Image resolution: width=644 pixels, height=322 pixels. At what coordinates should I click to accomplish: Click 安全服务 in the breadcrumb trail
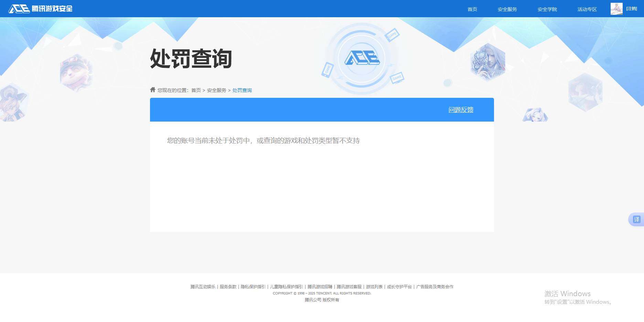[x=216, y=90]
